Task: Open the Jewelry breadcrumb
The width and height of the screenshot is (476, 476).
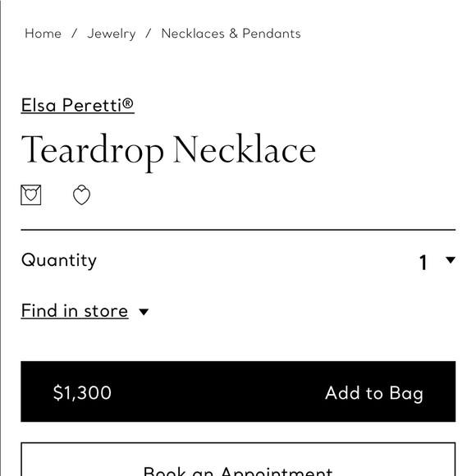Action: click(x=112, y=34)
